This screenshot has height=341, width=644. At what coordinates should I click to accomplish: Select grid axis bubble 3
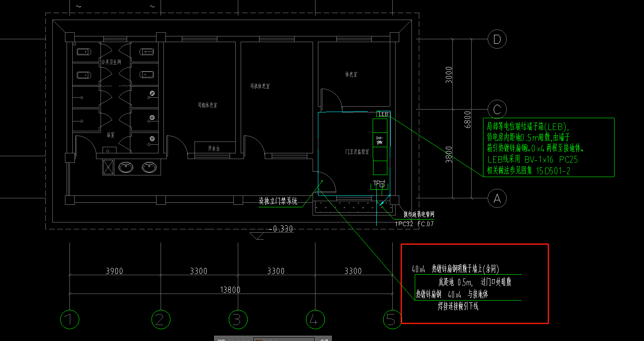(238, 319)
